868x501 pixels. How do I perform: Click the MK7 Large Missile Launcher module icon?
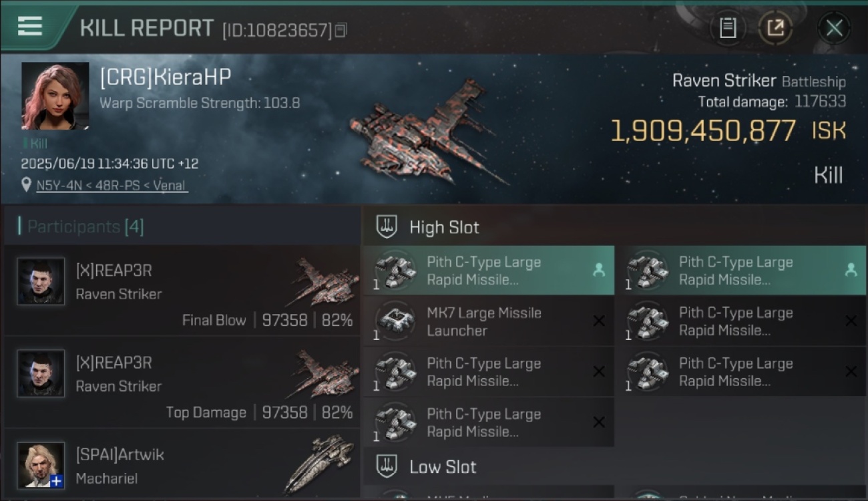coord(395,321)
